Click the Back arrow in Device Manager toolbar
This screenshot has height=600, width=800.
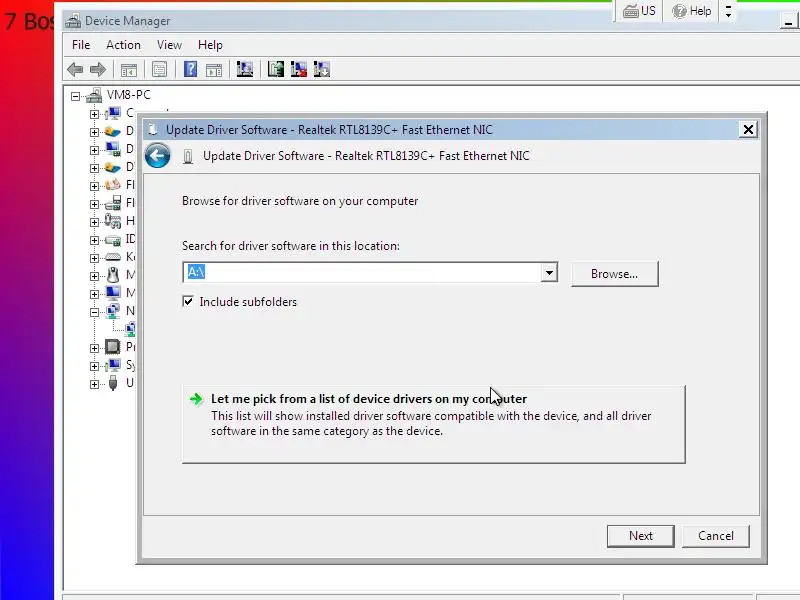click(75, 69)
